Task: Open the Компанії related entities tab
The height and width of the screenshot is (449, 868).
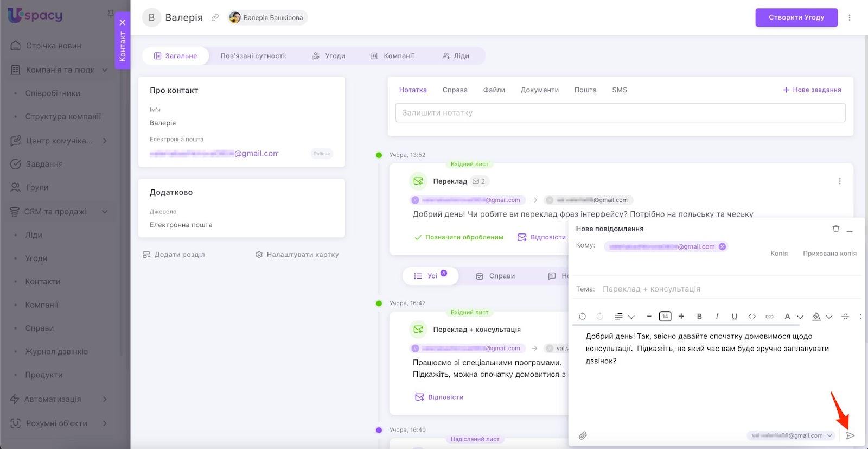Action: pyautogui.click(x=392, y=56)
